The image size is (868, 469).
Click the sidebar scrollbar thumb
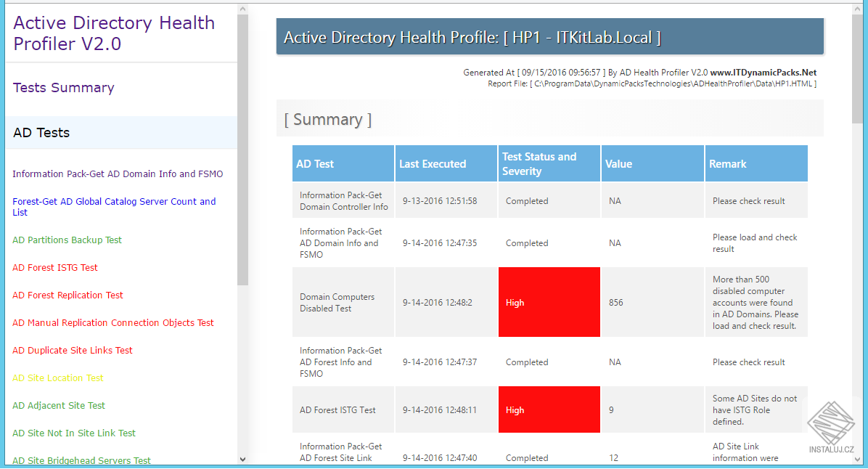pos(242,150)
